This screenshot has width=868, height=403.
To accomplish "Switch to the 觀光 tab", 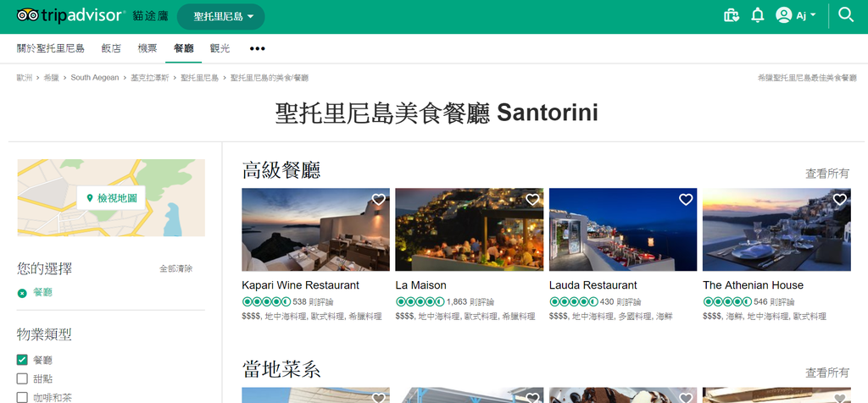I will point(220,48).
